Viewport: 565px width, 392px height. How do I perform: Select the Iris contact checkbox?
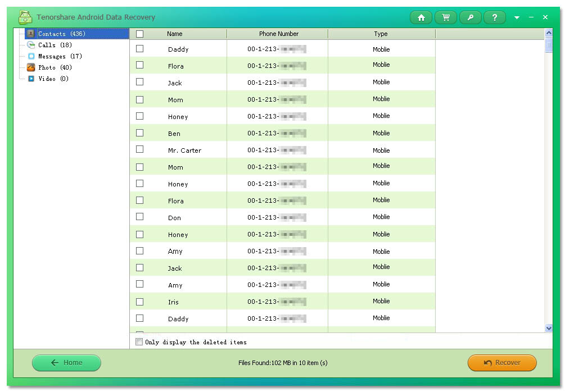(x=140, y=302)
